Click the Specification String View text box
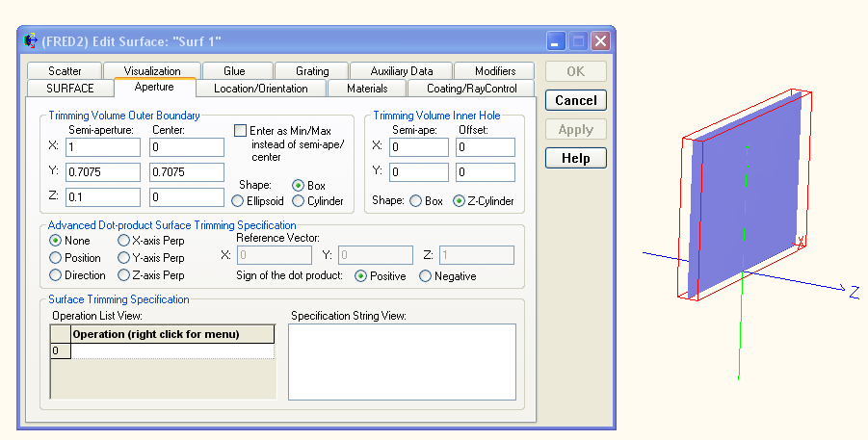This screenshot has height=440, width=868. pyautogui.click(x=403, y=361)
